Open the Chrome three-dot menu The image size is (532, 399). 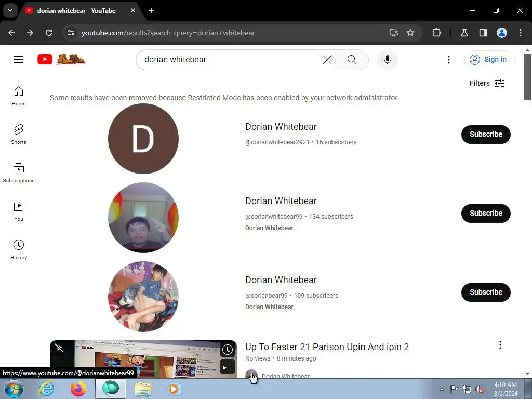pos(521,33)
